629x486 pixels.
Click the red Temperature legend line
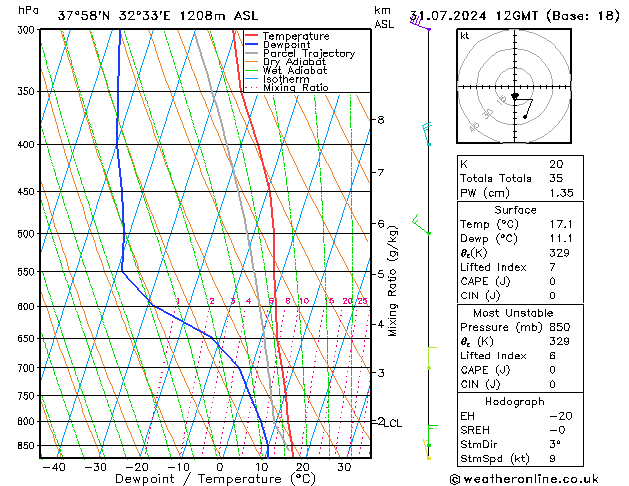251,36
